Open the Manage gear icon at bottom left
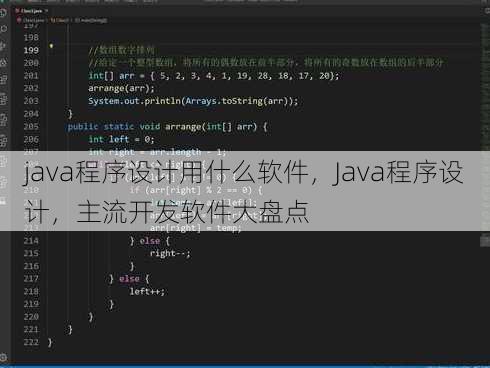This screenshot has width=490, height=368. 3,358
